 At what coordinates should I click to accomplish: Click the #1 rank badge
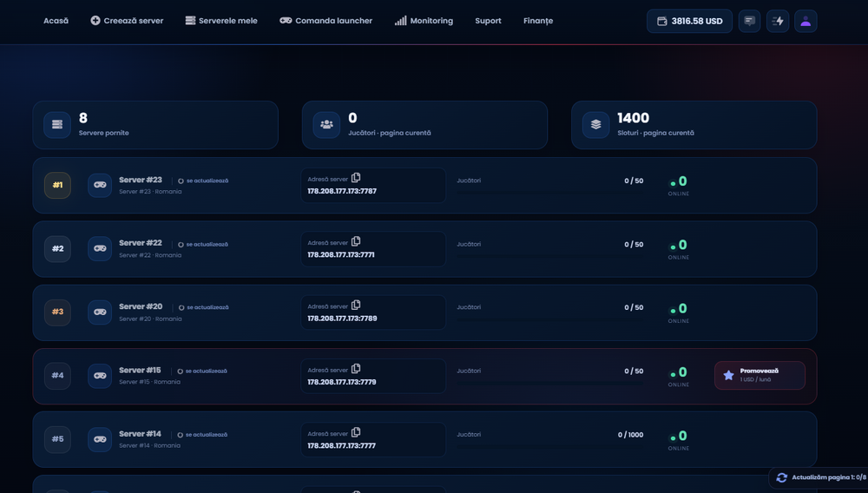click(57, 185)
